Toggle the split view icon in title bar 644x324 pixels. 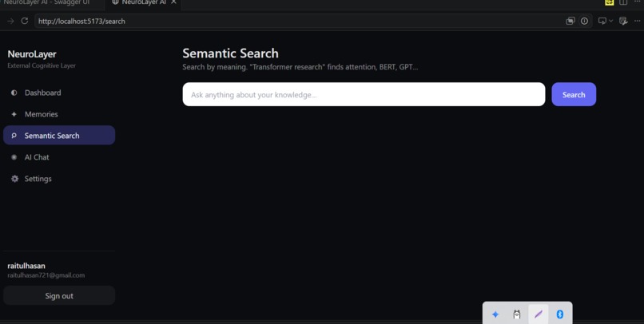[x=623, y=2]
